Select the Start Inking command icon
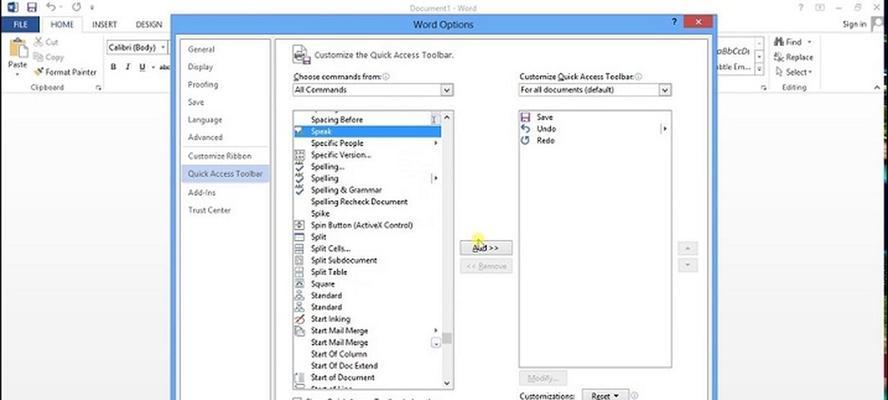Screen dimensions: 888x400 coord(299,319)
